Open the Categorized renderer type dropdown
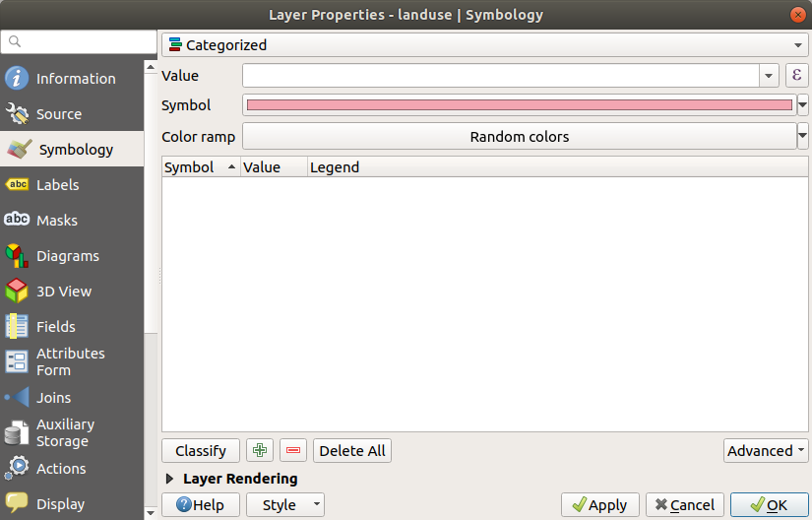This screenshot has height=520, width=812. pyautogui.click(x=484, y=44)
